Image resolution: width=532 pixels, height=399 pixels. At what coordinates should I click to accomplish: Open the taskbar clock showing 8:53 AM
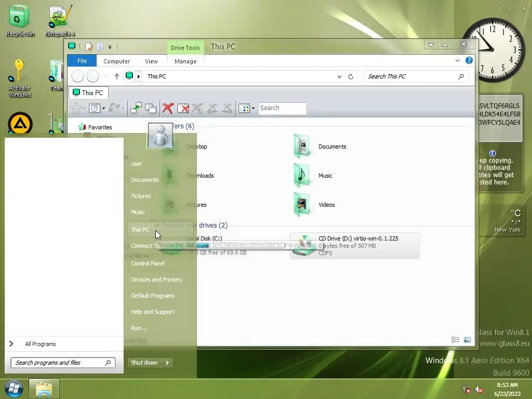(507, 389)
